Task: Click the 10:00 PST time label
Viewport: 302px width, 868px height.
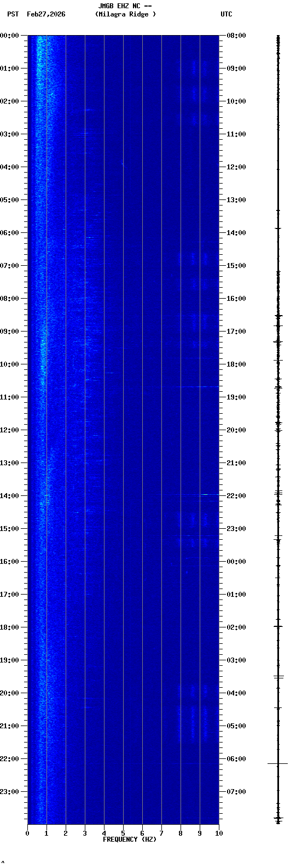Action: [x=9, y=364]
